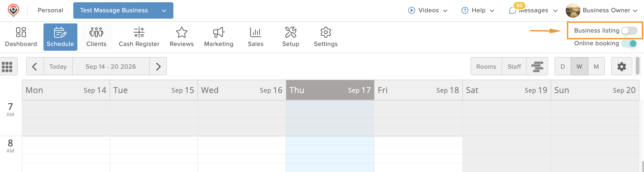Switch to the Personal tab

[50, 10]
